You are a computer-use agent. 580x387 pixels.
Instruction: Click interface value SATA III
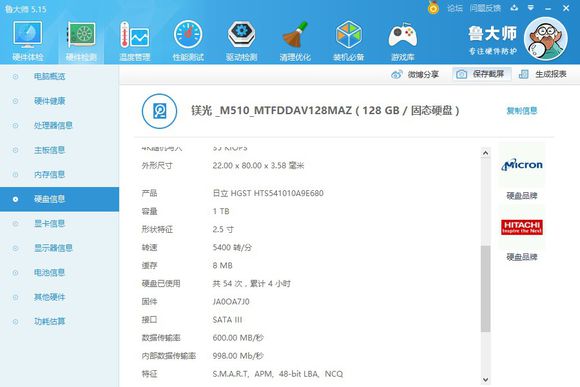[227, 320]
